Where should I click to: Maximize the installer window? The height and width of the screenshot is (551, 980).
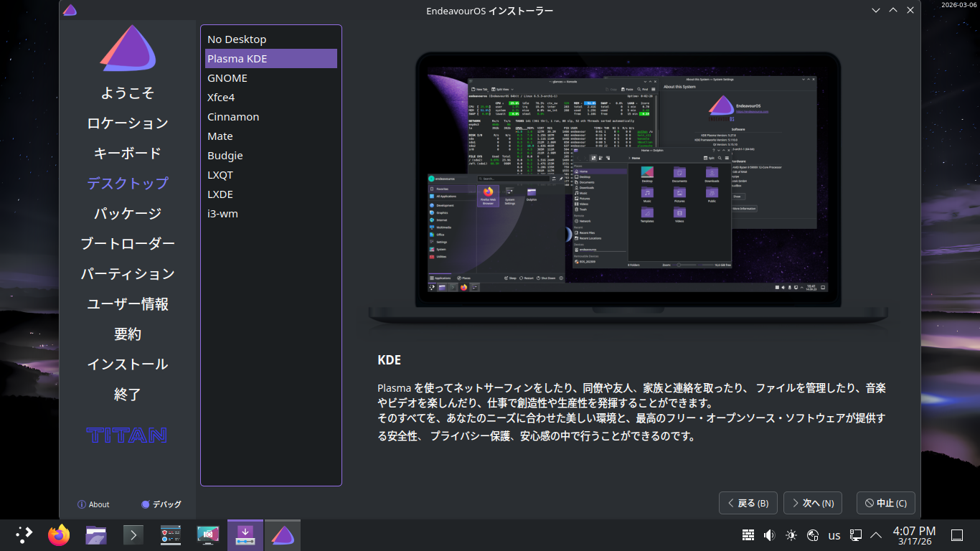point(893,10)
